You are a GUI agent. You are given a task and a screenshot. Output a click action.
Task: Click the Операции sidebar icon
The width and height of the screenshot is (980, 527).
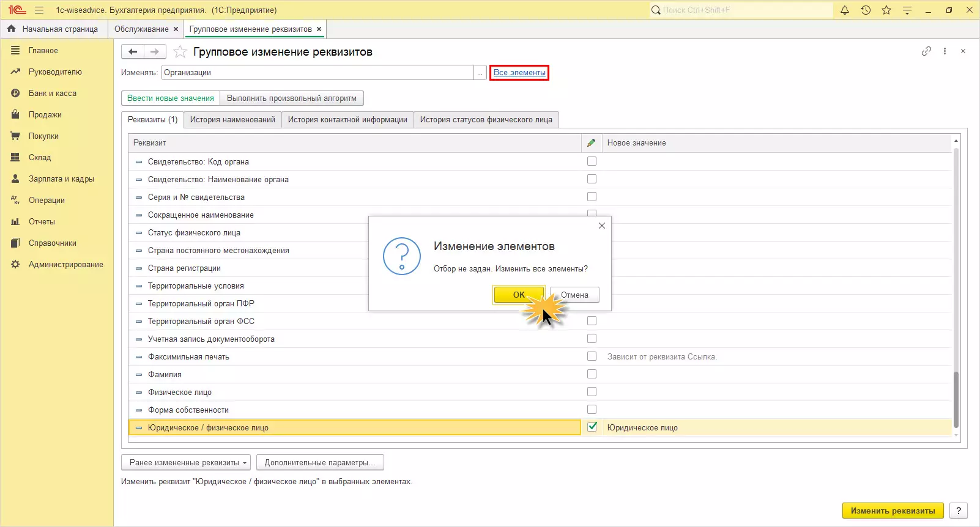(15, 201)
